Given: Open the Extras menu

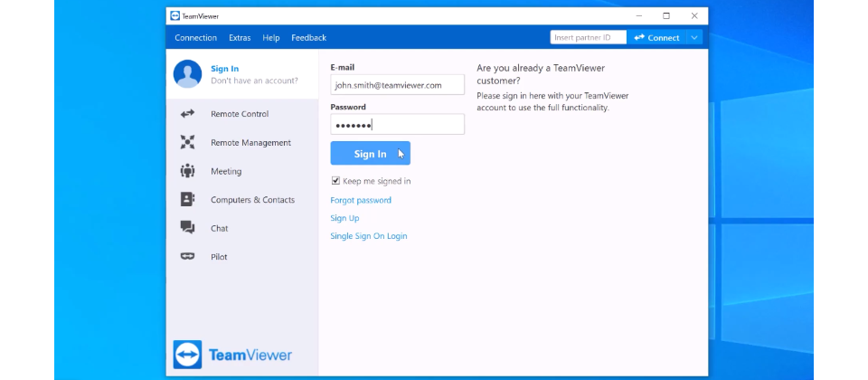Looking at the screenshot, I should click(240, 38).
